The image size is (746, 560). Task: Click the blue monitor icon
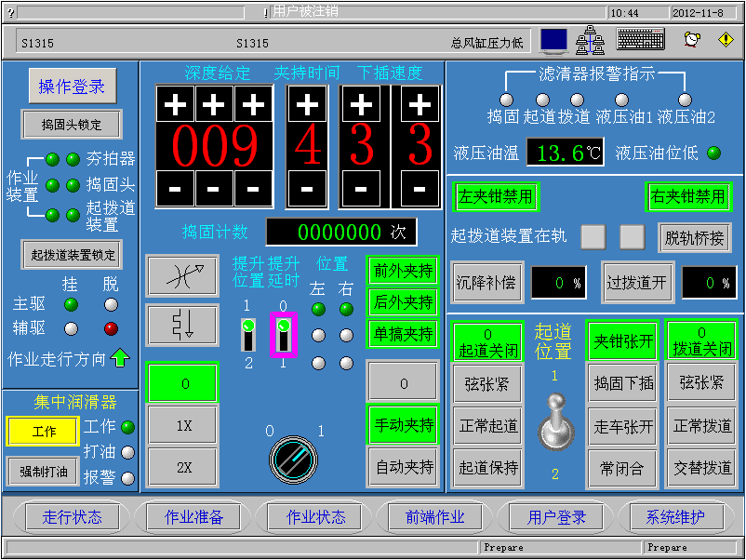[x=554, y=40]
